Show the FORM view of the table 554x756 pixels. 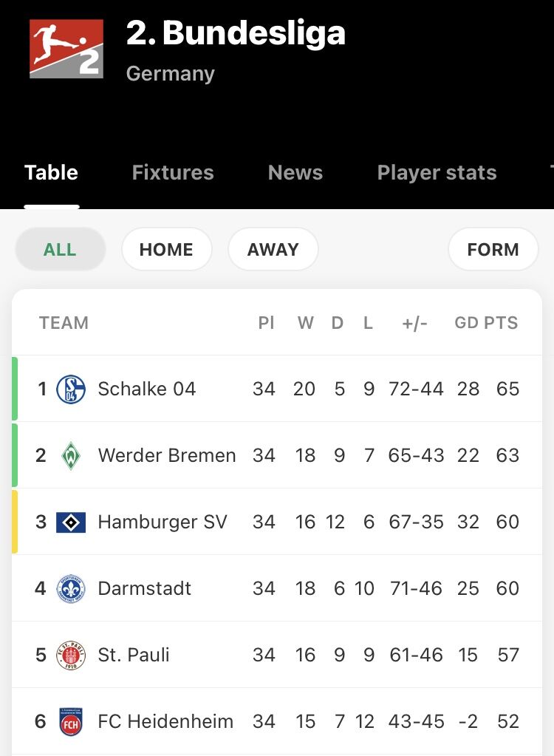[x=493, y=249]
